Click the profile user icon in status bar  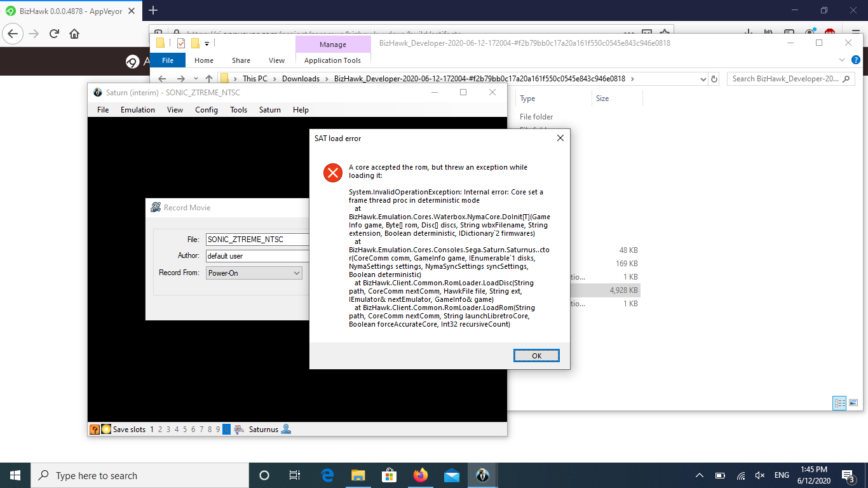tap(286, 430)
